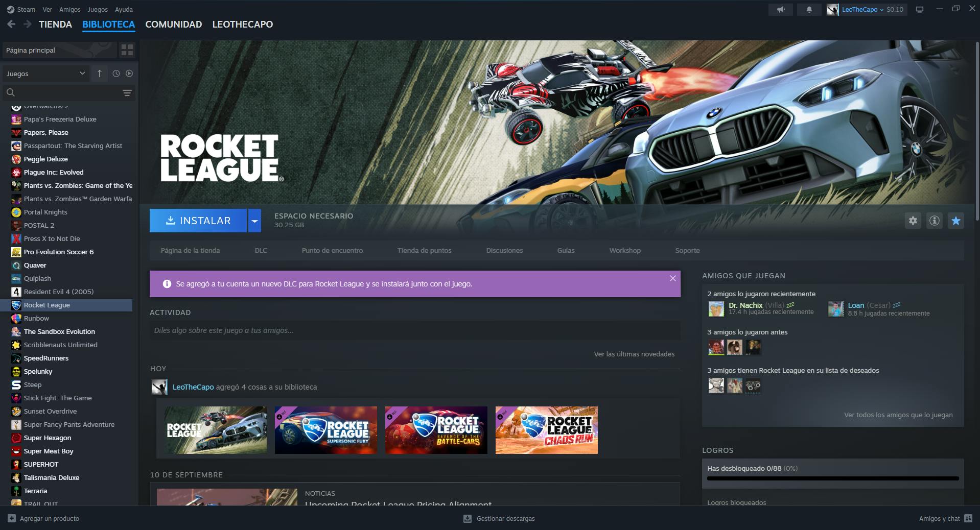Open the notifications bell
This screenshot has height=530, width=980.
click(809, 10)
